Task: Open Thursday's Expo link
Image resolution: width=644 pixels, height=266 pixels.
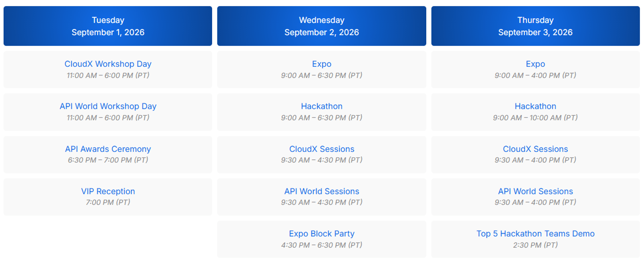Action: point(535,64)
